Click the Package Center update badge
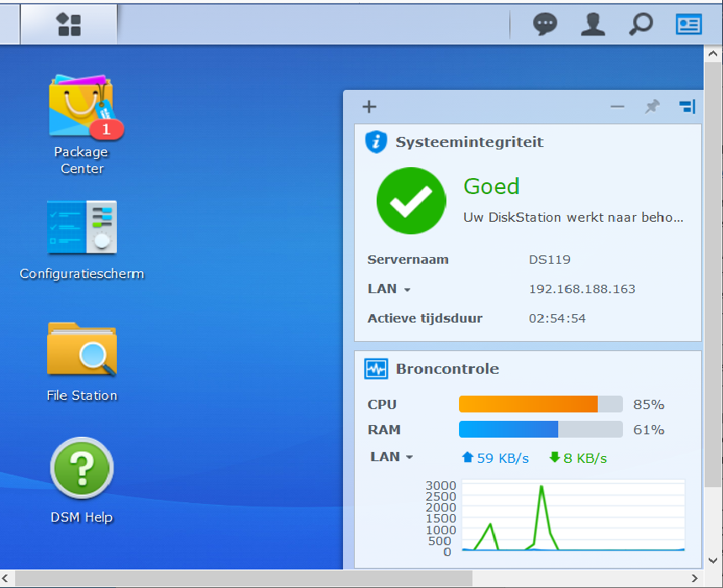The width and height of the screenshot is (723, 588). [107, 129]
